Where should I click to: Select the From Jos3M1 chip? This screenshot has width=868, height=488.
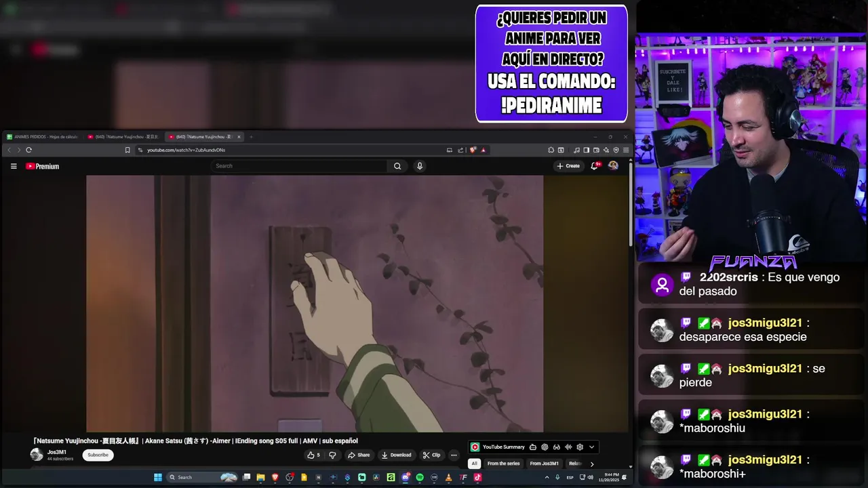(544, 464)
